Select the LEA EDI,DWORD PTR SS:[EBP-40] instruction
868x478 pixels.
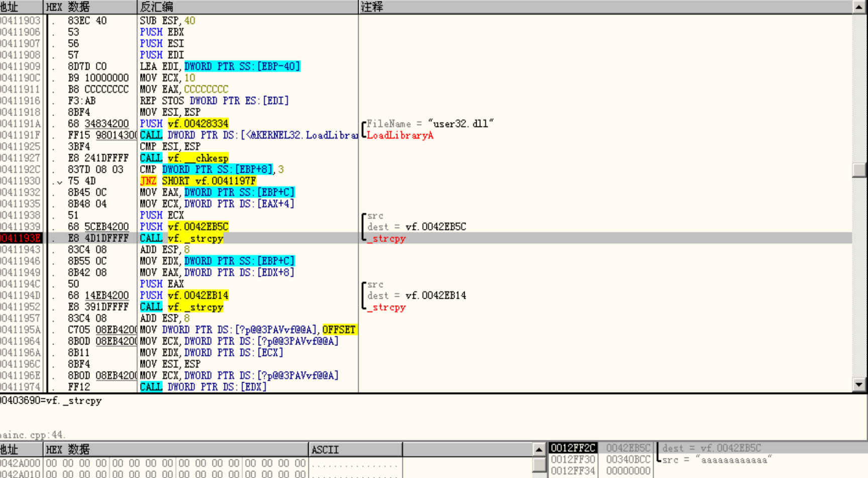[220, 66]
